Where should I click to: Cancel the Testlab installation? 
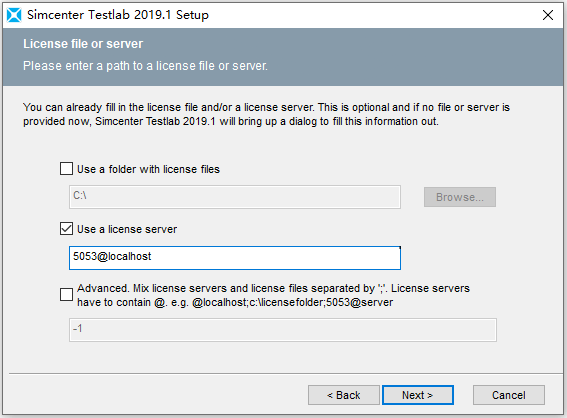508,395
